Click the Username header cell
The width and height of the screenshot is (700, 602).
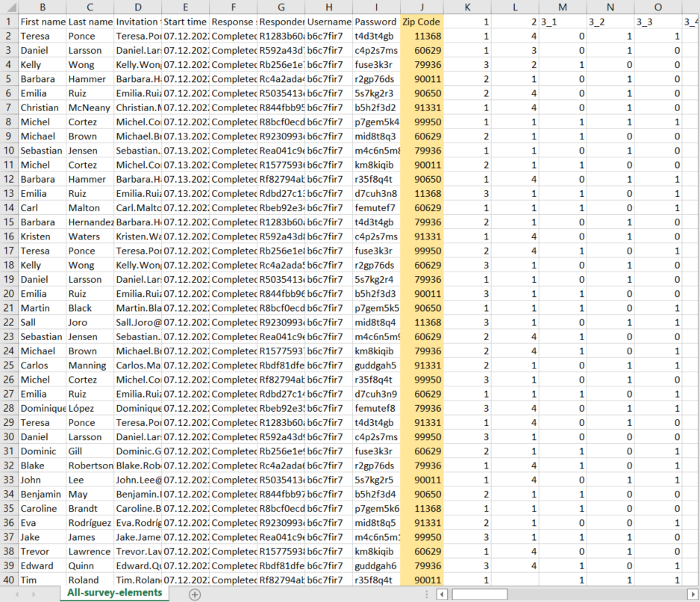click(328, 22)
